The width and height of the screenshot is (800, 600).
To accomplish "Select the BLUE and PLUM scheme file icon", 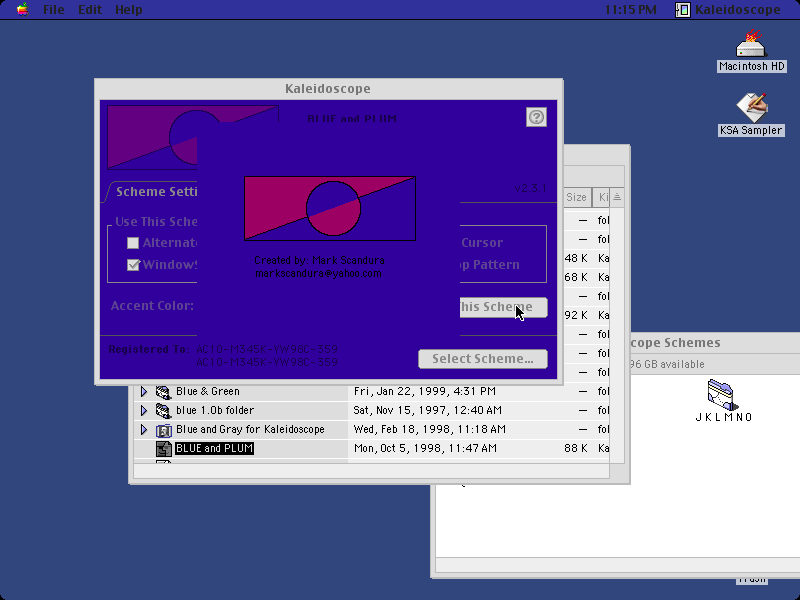I will (163, 449).
